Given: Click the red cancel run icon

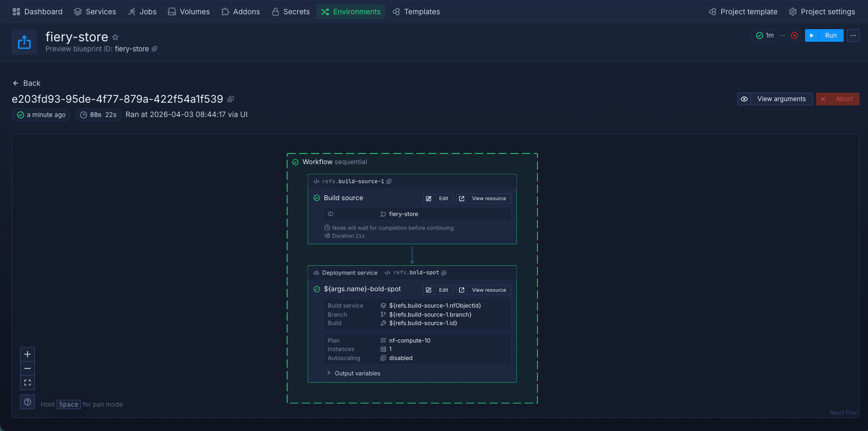Looking at the screenshot, I should point(794,35).
